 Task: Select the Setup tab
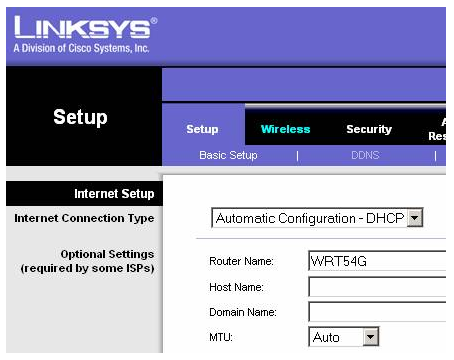tap(202, 129)
